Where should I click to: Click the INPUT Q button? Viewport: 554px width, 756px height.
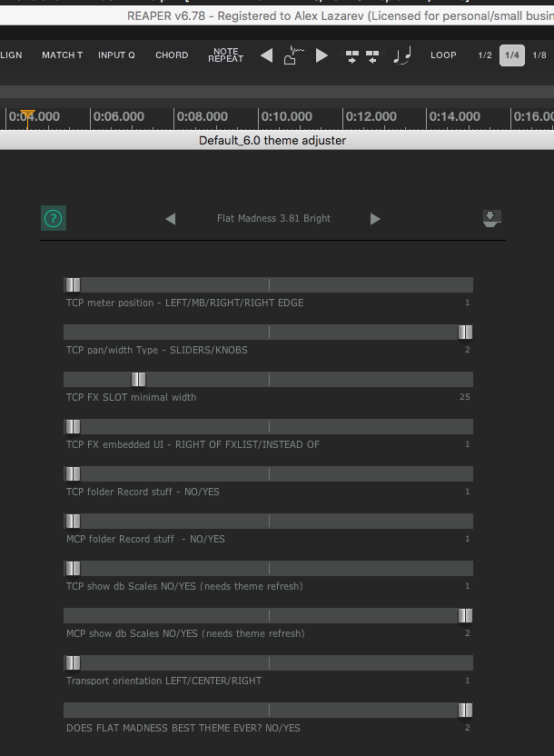pyautogui.click(x=116, y=55)
